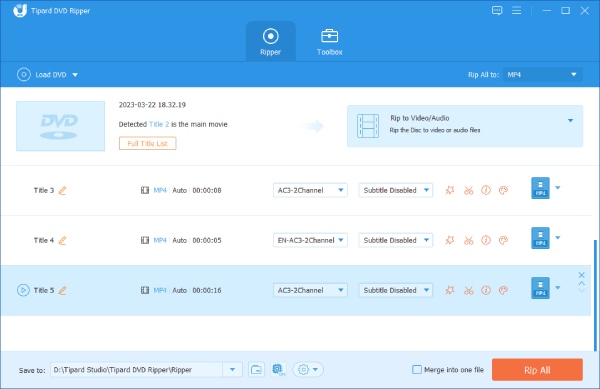The width and height of the screenshot is (600, 389).
Task: Click the Load DVD disc icon
Action: click(x=24, y=75)
